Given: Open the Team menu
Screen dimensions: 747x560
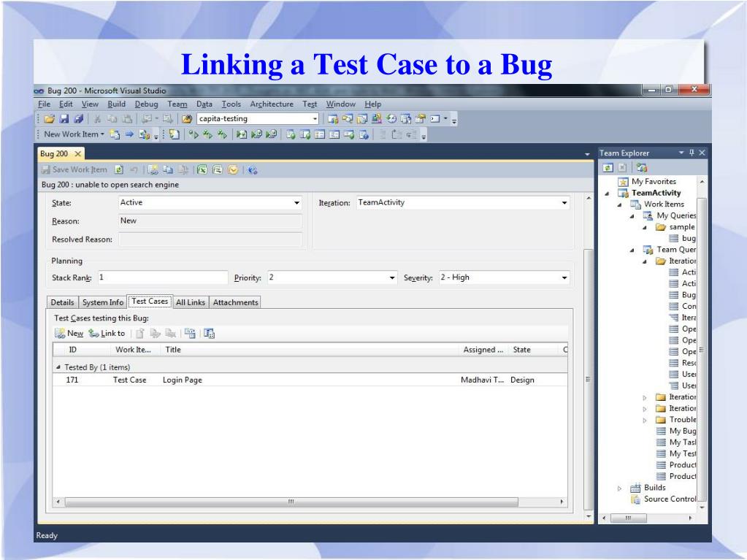Looking at the screenshot, I should pyautogui.click(x=177, y=104).
